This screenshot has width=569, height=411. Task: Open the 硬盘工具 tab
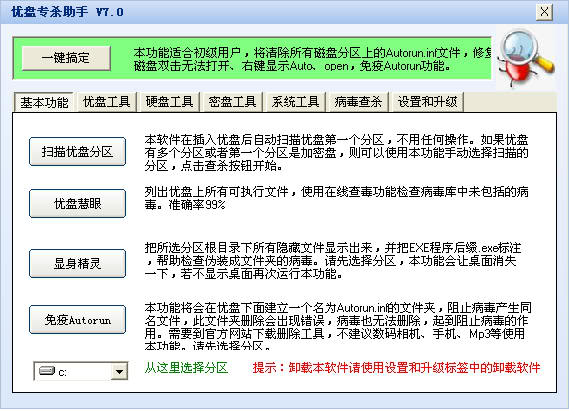169,102
